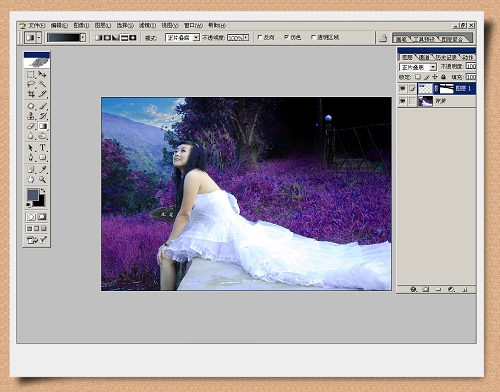The width and height of the screenshot is (500, 392).
Task: Select the Shape (rectangle) tool
Action: 42,157
